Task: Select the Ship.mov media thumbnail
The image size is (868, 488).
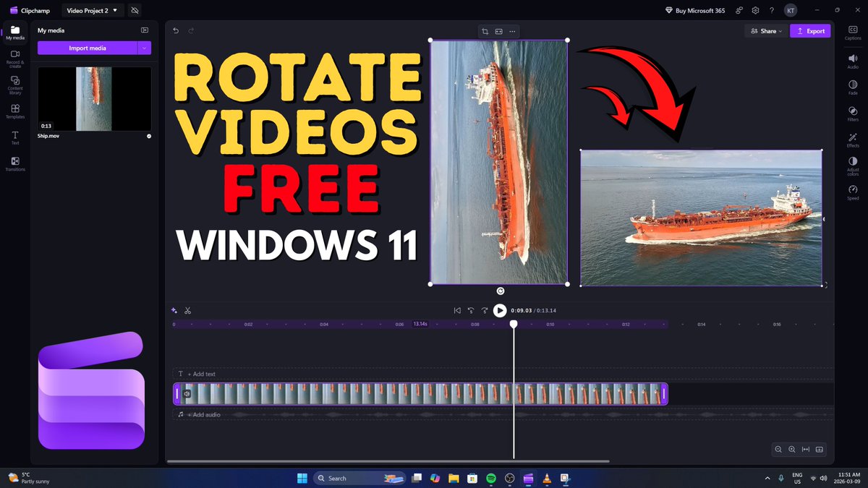Action: coord(95,99)
